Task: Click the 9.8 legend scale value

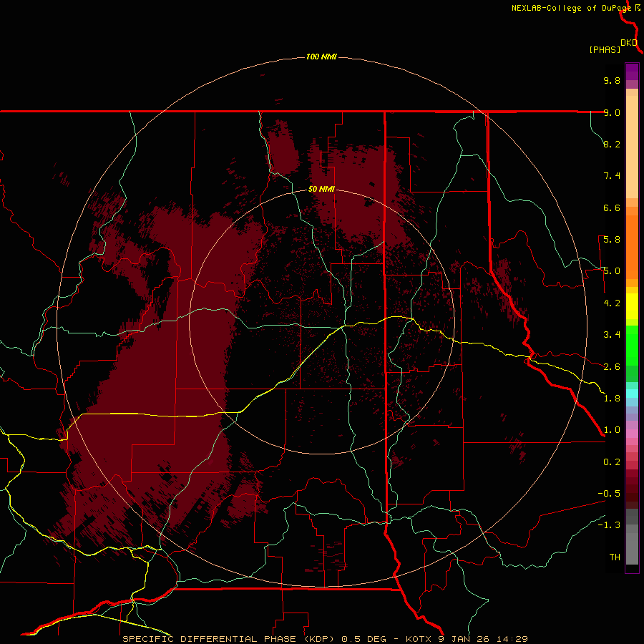Action: (x=612, y=80)
